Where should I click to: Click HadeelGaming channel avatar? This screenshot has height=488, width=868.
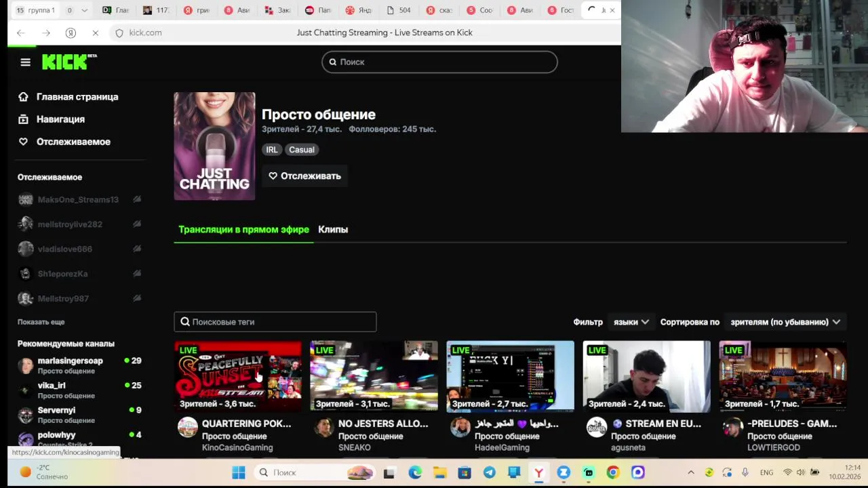point(460,428)
